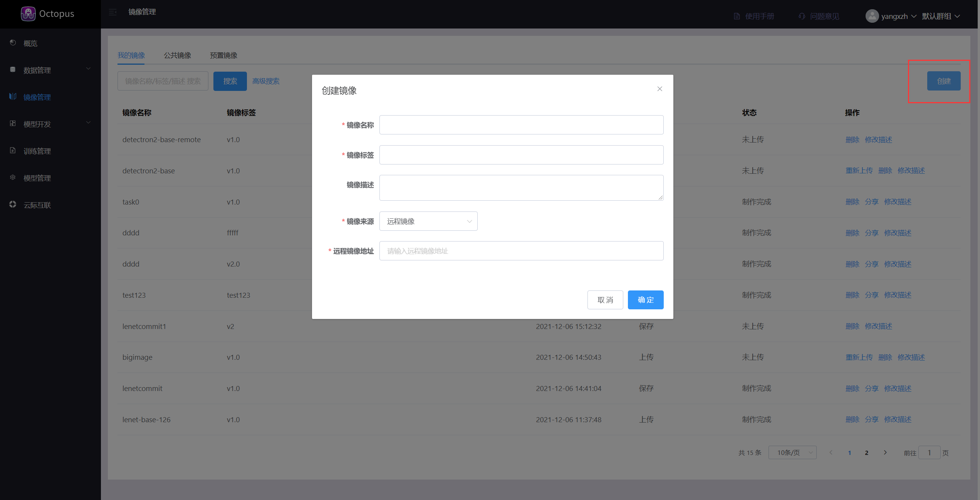Open the 问题意见 feedback link
980x500 pixels.
tap(824, 16)
